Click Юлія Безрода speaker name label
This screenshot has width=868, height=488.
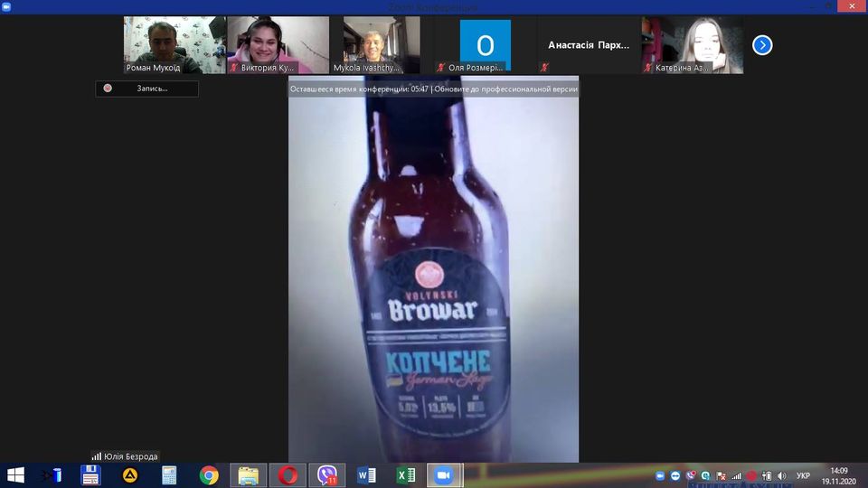click(x=130, y=456)
